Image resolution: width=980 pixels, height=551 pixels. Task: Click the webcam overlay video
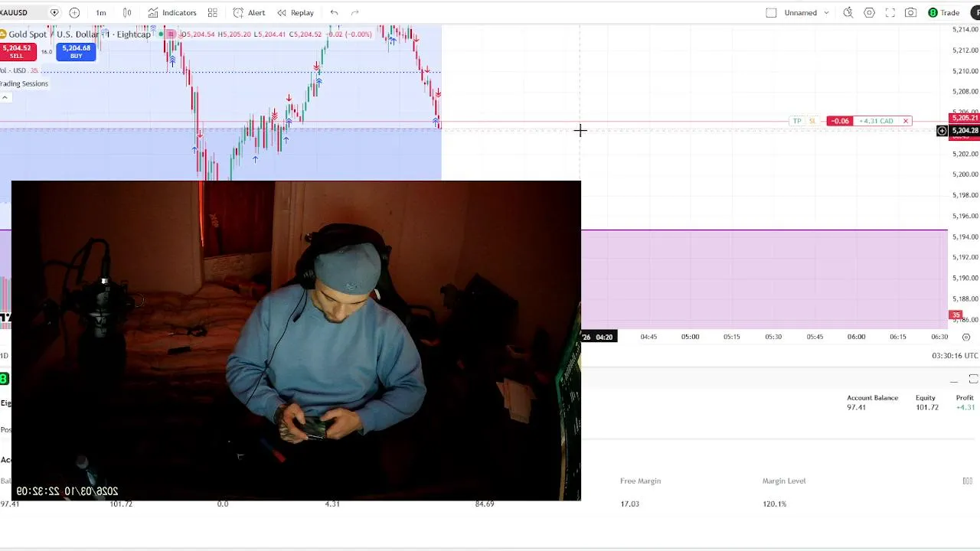click(x=296, y=341)
